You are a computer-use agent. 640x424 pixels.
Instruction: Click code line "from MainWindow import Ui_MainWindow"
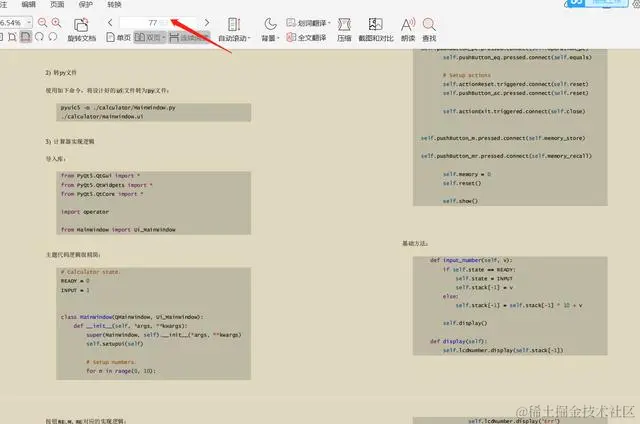coord(118,230)
